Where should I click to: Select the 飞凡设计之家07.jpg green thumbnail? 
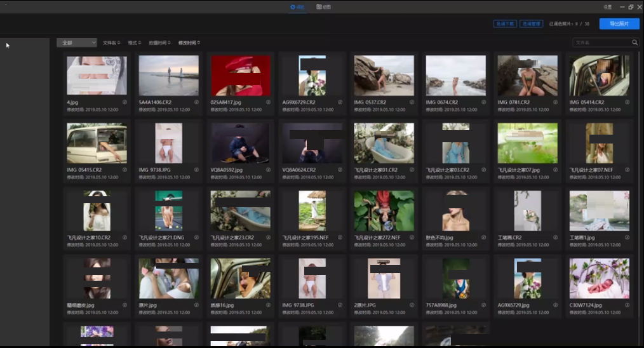(x=527, y=143)
